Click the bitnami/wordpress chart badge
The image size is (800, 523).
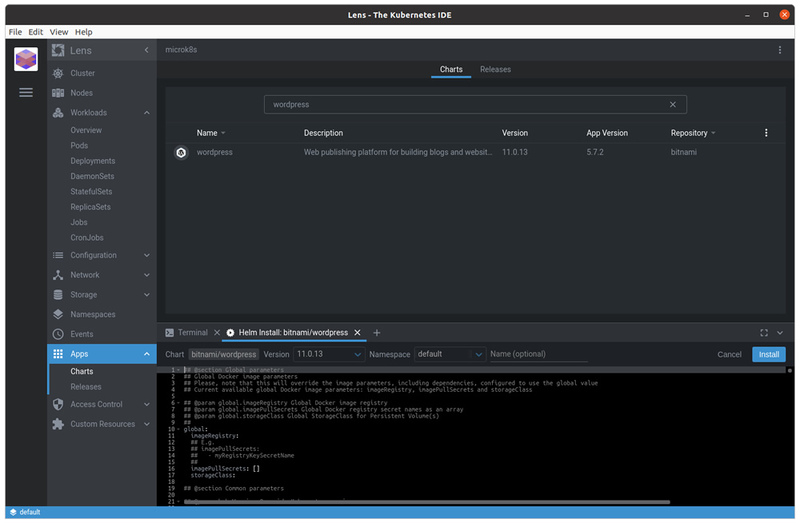click(x=223, y=354)
